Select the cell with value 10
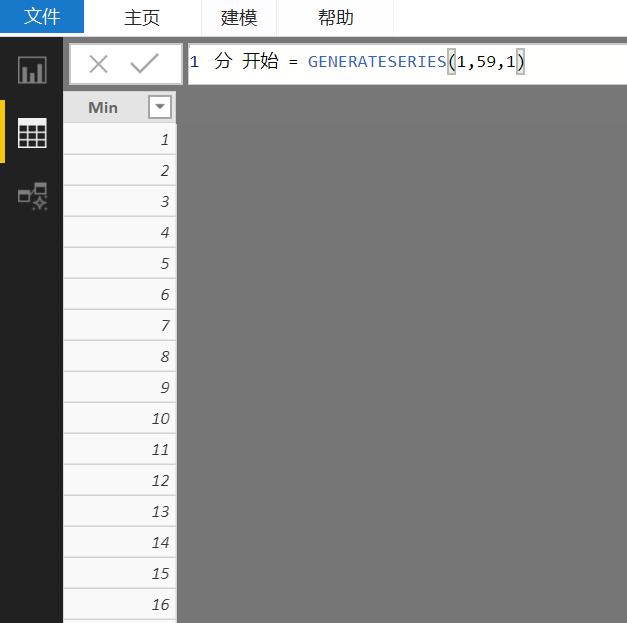Image resolution: width=627 pixels, height=623 pixels. 120,418
